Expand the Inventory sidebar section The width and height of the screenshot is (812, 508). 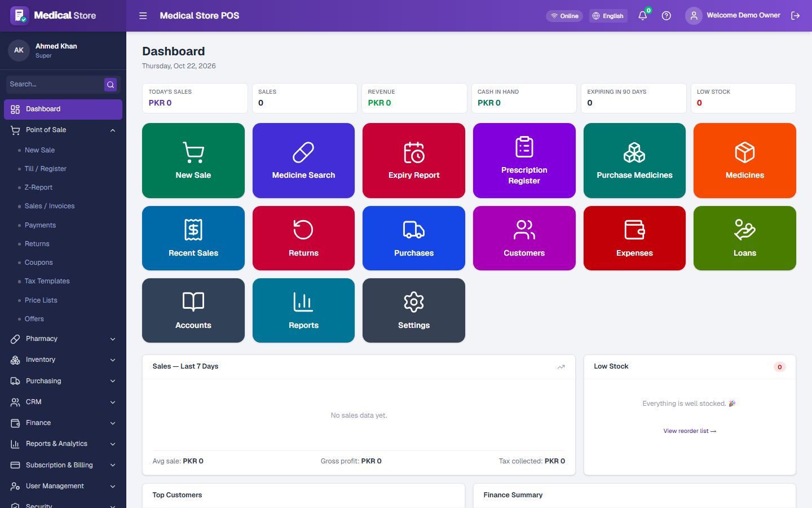(x=63, y=360)
